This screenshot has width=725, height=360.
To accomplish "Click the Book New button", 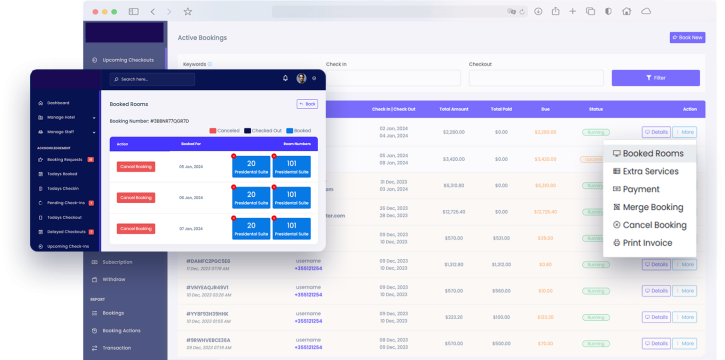I will point(688,37).
